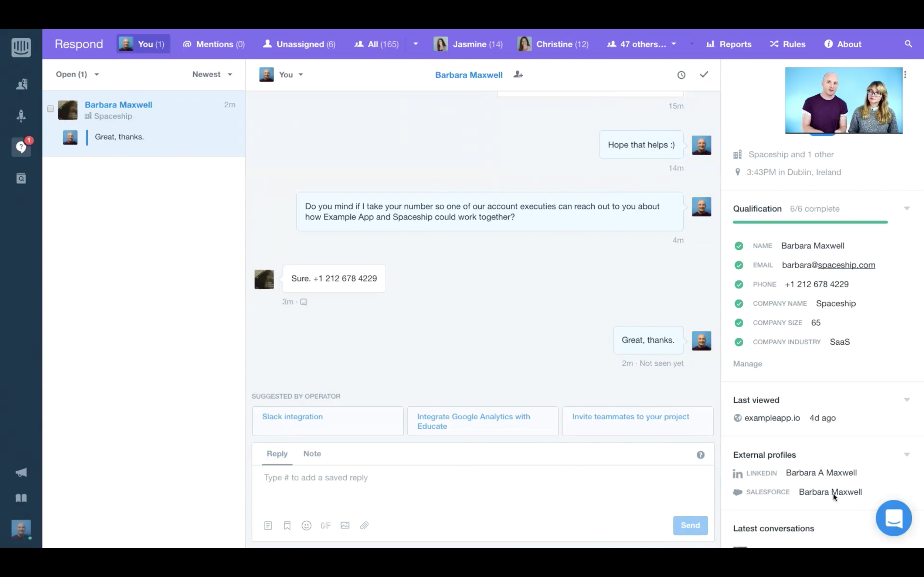
Task: Click the Manage link under Qualification
Action: pos(747,364)
